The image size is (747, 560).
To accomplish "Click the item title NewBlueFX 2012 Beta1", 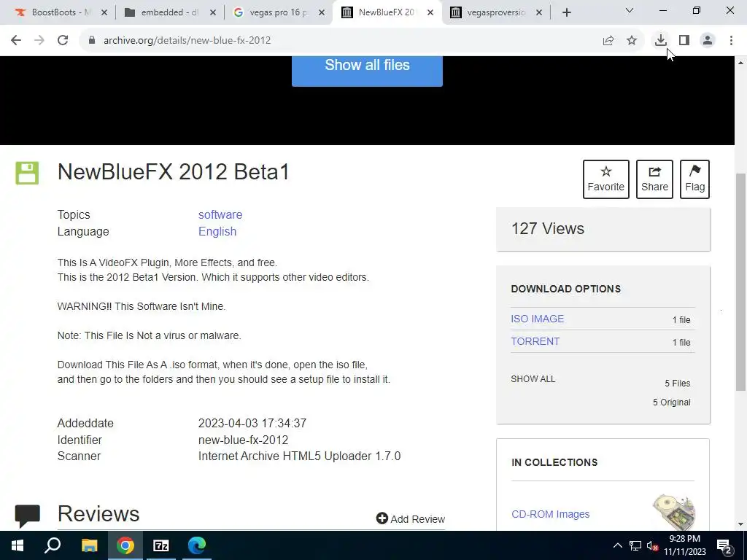I will pos(174,172).
